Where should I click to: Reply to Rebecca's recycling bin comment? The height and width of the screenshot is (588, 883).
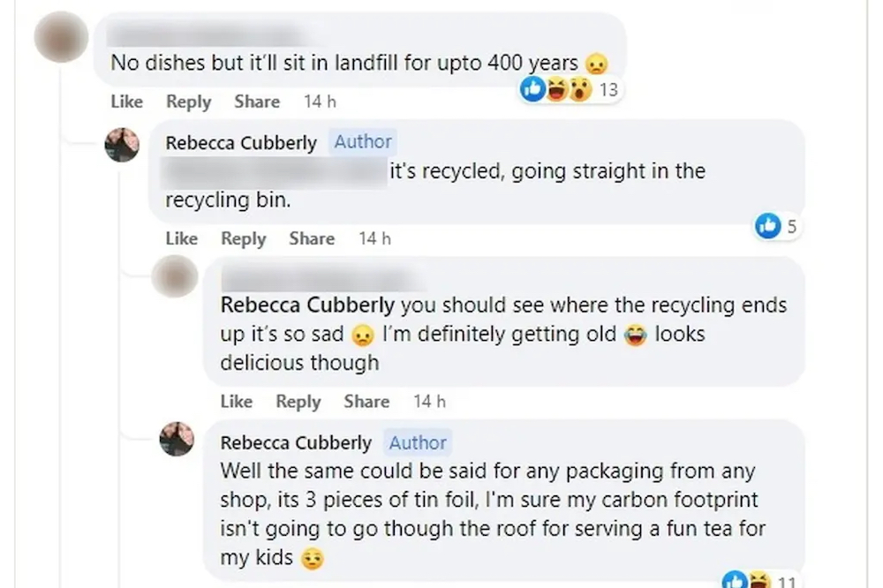[243, 238]
